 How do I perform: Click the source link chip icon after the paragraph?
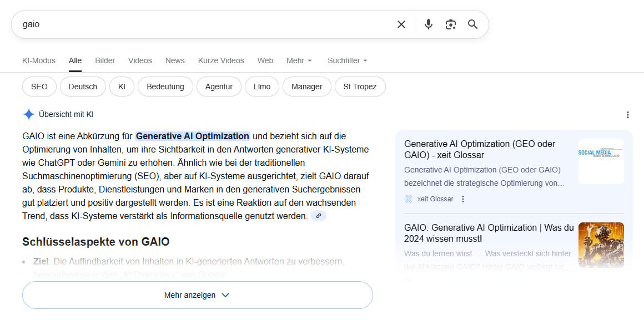point(319,216)
